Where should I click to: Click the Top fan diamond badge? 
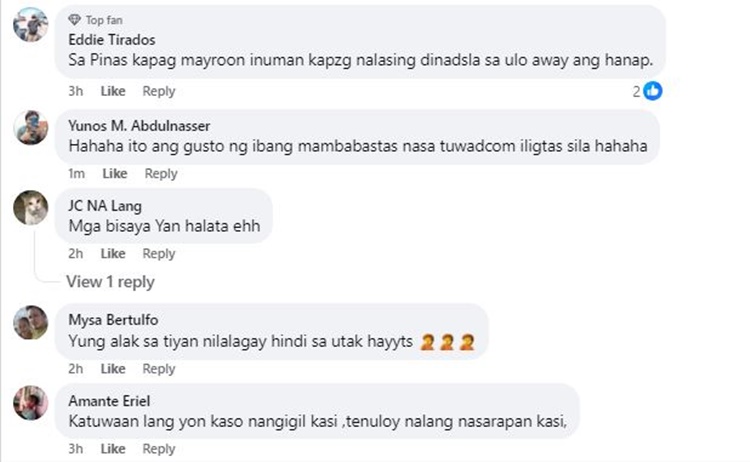tap(74, 20)
